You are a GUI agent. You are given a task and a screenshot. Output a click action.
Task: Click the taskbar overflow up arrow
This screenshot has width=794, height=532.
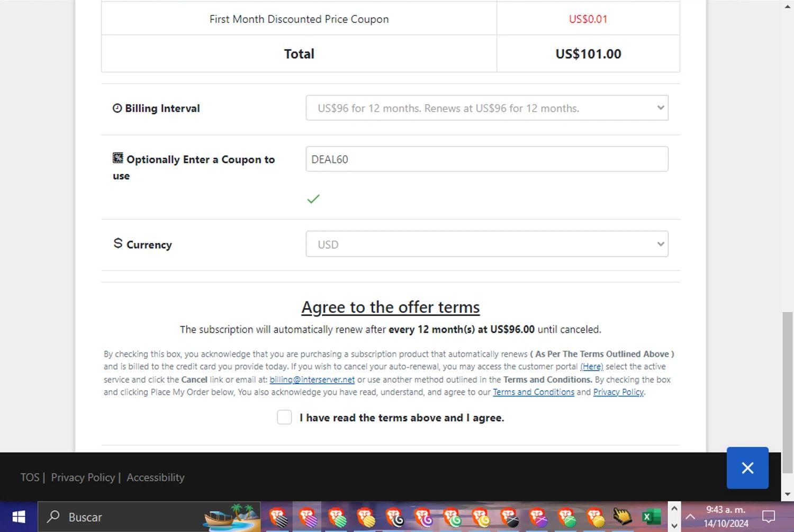[674, 508]
